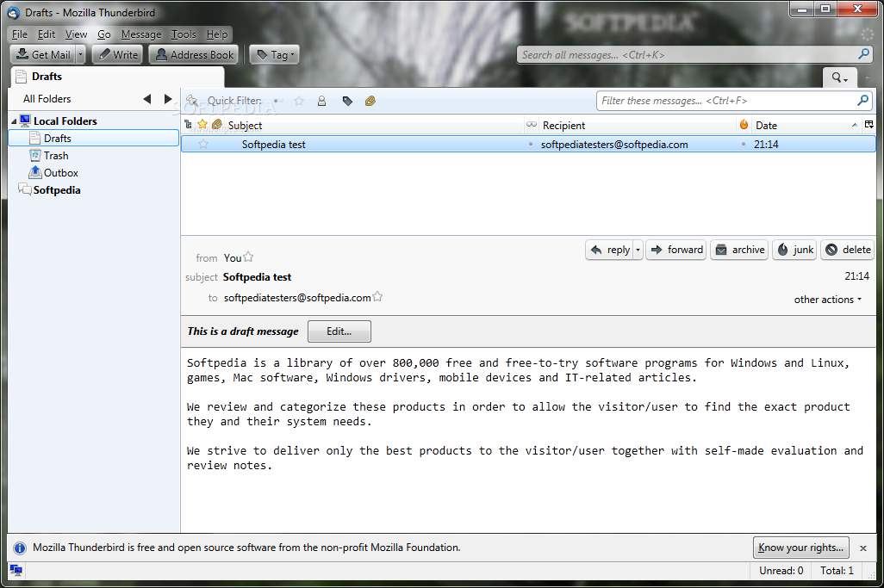
Task: Open the Tools menu
Action: 184,34
